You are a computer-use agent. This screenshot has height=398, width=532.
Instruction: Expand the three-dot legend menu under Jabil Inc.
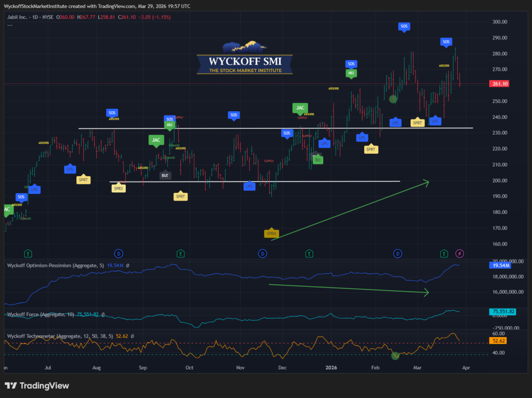pyautogui.click(x=10, y=24)
